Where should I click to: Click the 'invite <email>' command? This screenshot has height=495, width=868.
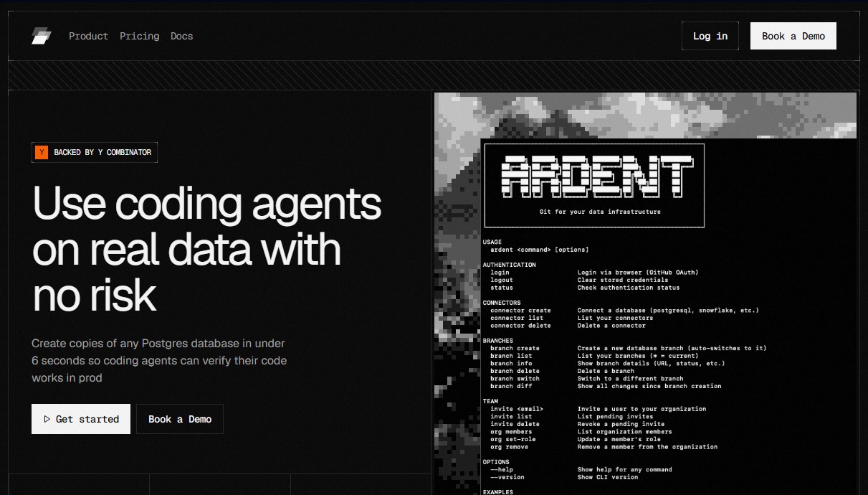tap(517, 409)
